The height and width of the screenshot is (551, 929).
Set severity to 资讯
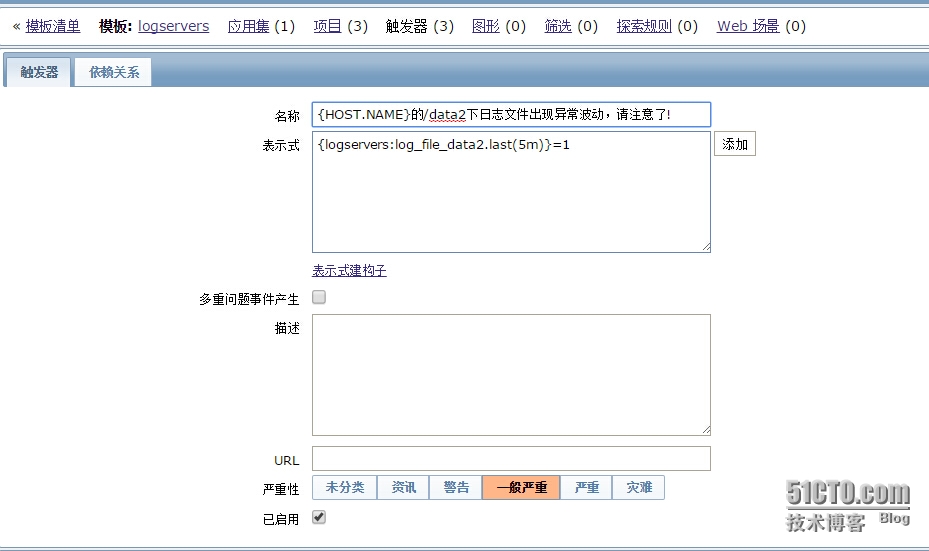click(x=403, y=488)
